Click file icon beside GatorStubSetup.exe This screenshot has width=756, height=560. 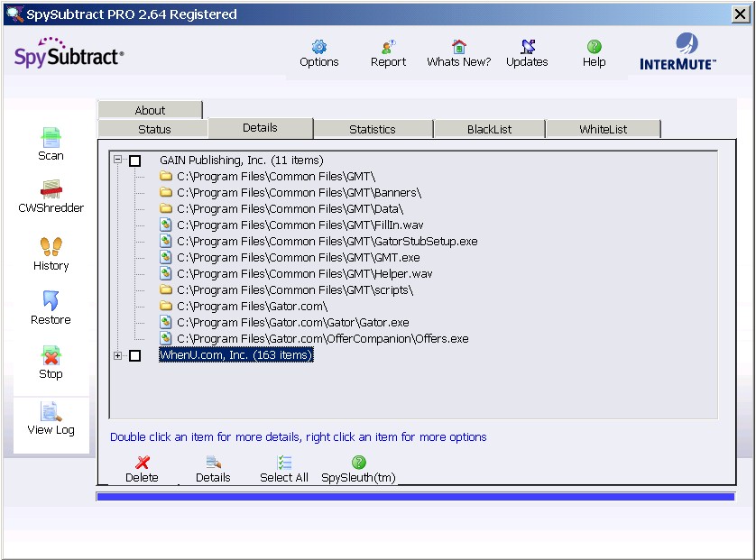[x=166, y=241]
